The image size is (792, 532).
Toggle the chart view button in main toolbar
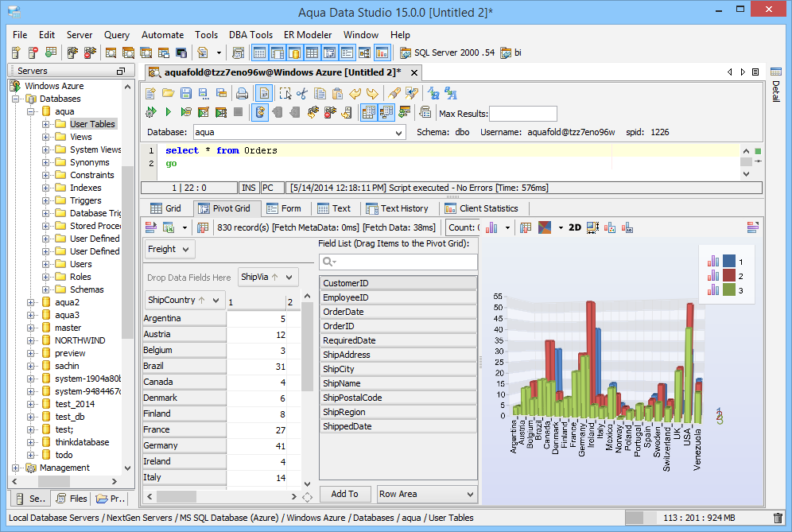point(382,52)
